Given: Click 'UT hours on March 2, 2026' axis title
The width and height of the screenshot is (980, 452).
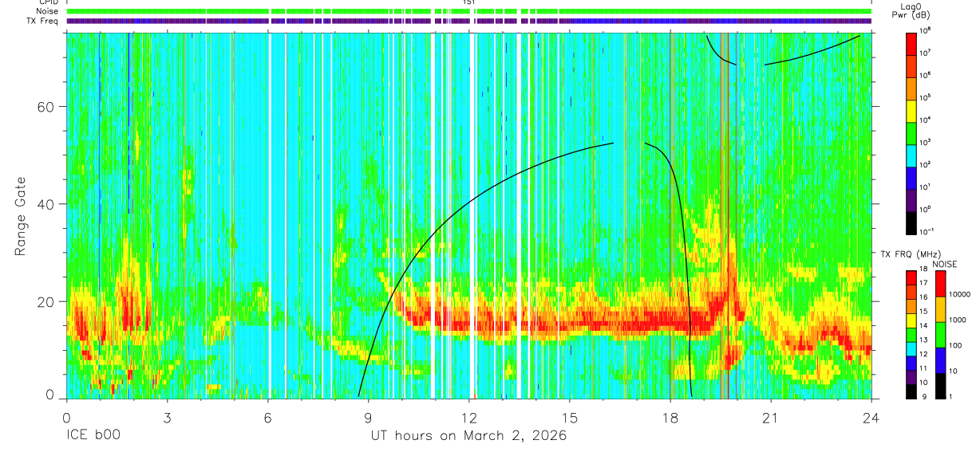Looking at the screenshot, I should (468, 436).
